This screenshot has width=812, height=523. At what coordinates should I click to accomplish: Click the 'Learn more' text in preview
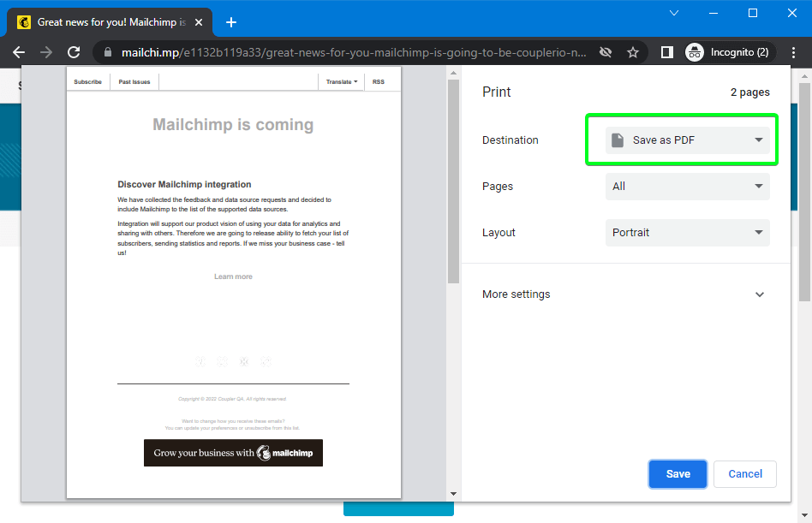point(233,276)
